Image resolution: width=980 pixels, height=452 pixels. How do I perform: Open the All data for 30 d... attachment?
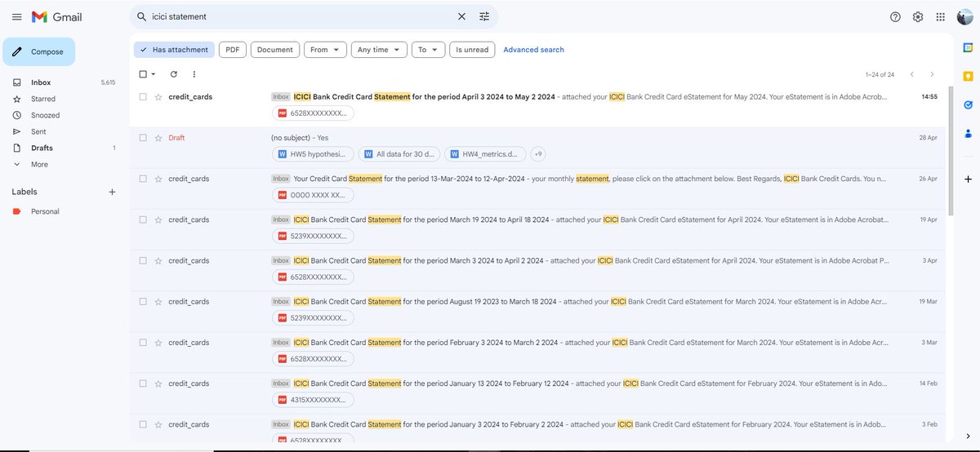click(399, 153)
